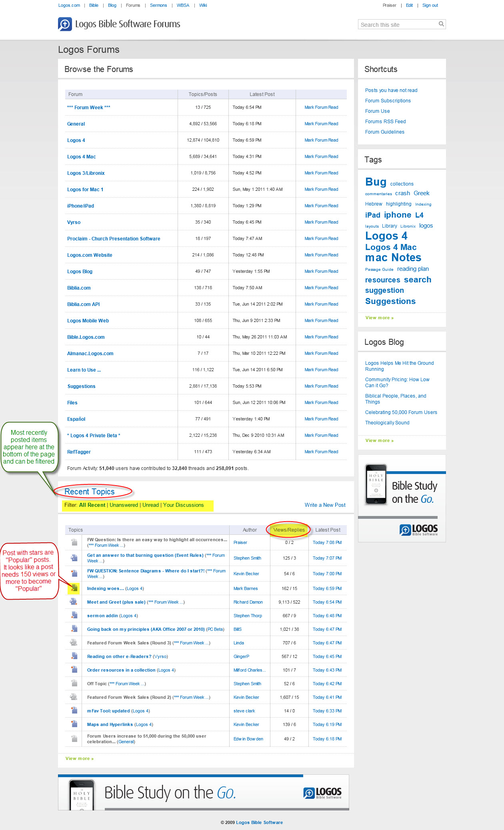Open Forums RSS Feed shortcut
Viewport: 504px width, 830px height.
click(385, 121)
